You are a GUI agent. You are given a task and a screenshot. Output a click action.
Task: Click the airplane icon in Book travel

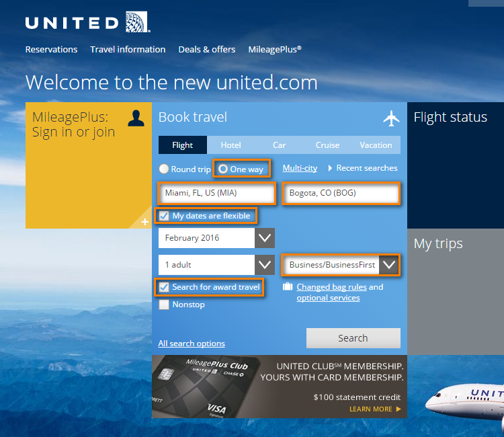pos(391,118)
